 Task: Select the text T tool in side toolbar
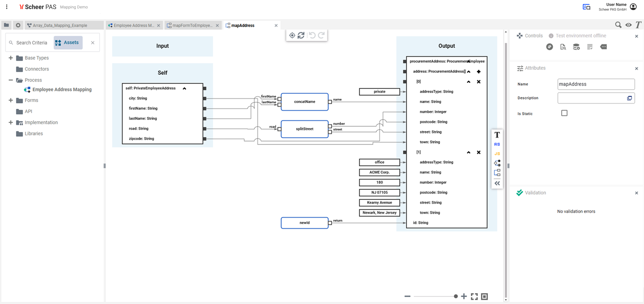497,135
